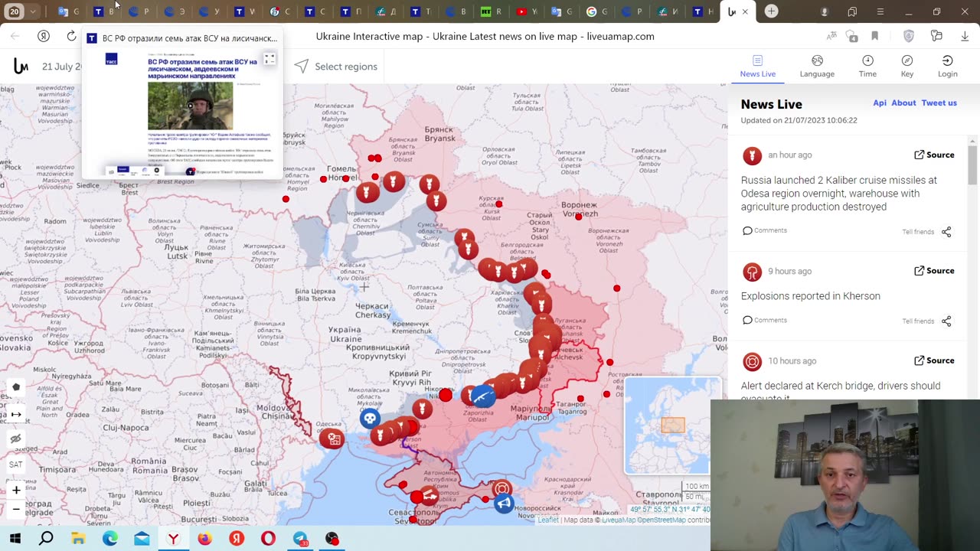Open the Api link
The width and height of the screenshot is (980, 551).
[x=880, y=103]
